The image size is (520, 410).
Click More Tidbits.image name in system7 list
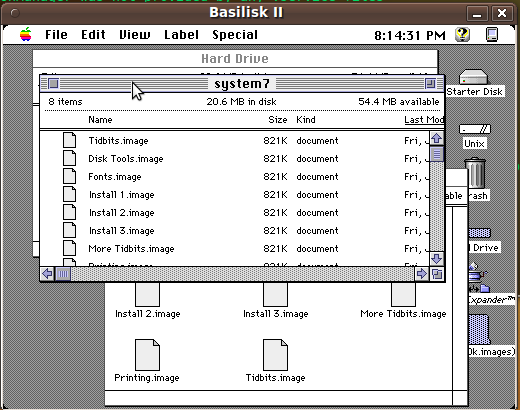coord(131,249)
